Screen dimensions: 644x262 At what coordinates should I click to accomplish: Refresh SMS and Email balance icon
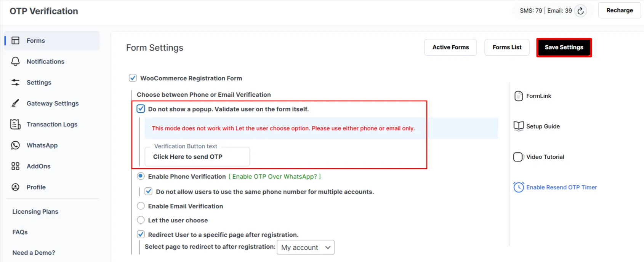coord(580,11)
